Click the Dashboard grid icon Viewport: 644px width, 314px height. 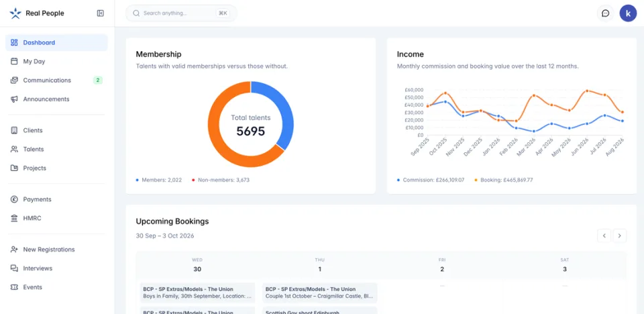pos(14,43)
